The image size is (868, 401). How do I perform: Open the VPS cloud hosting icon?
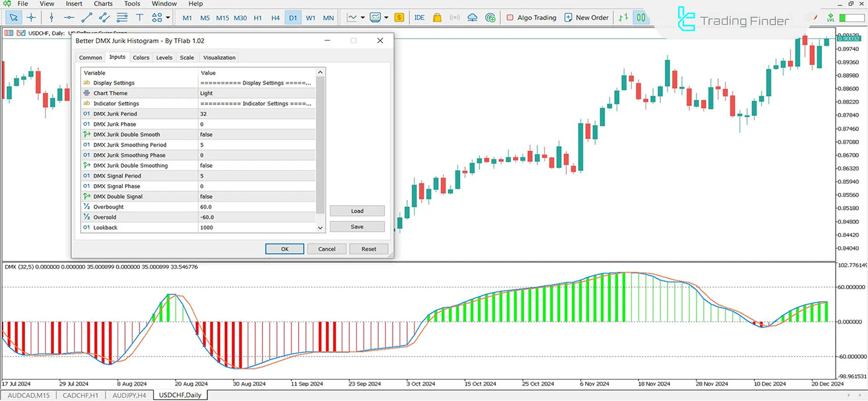point(472,18)
